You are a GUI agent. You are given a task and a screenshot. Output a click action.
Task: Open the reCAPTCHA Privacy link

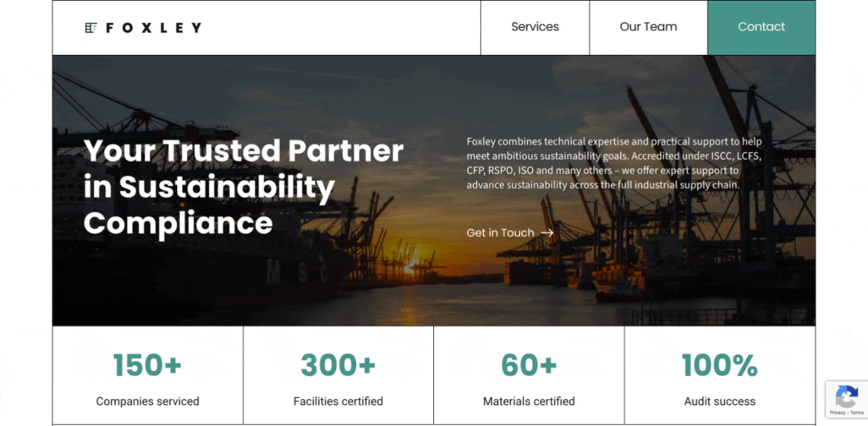coord(837,412)
